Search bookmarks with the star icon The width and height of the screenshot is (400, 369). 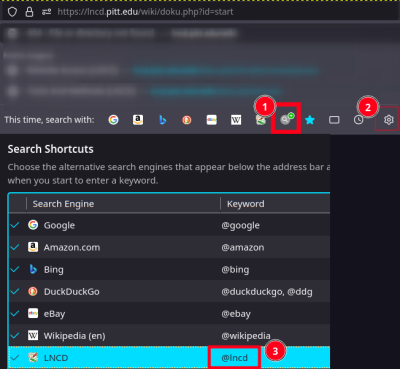tap(310, 120)
